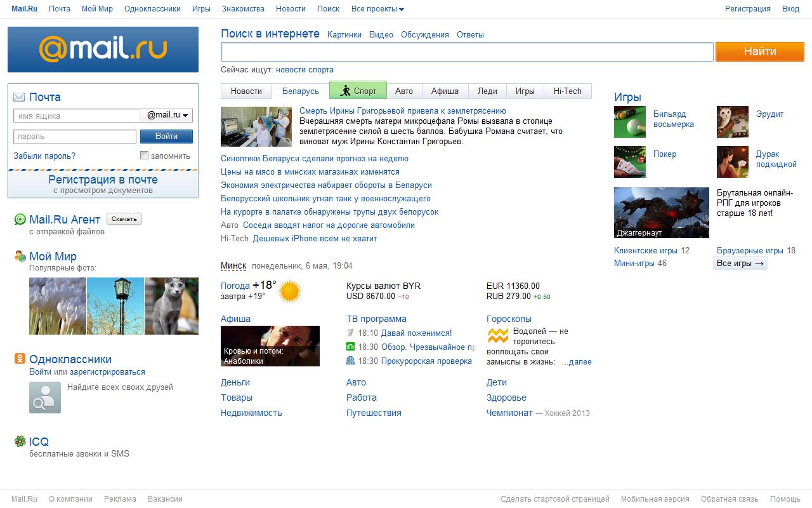Open the Гороскопы section
The width and height of the screenshot is (812, 508).
[509, 319]
